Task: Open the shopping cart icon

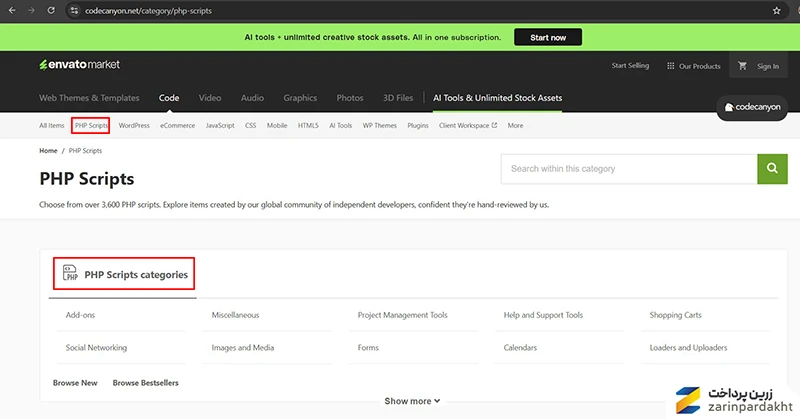Action: pyautogui.click(x=742, y=66)
